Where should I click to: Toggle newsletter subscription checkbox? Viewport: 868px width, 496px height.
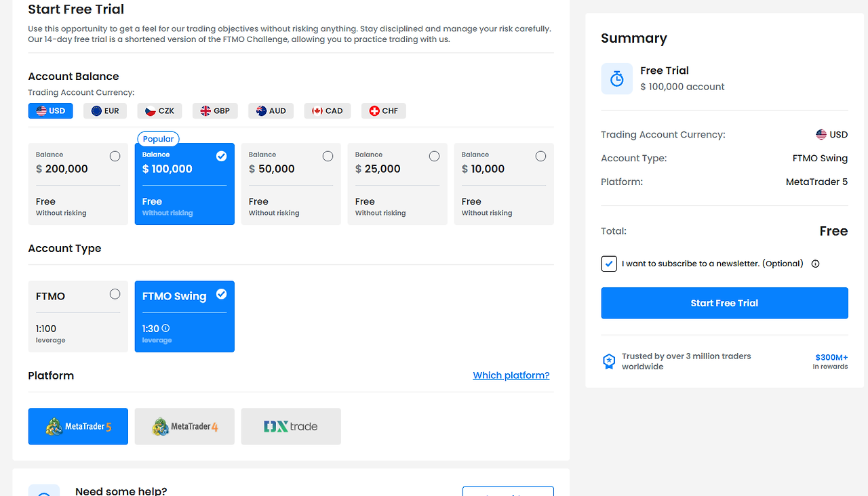pyautogui.click(x=609, y=264)
